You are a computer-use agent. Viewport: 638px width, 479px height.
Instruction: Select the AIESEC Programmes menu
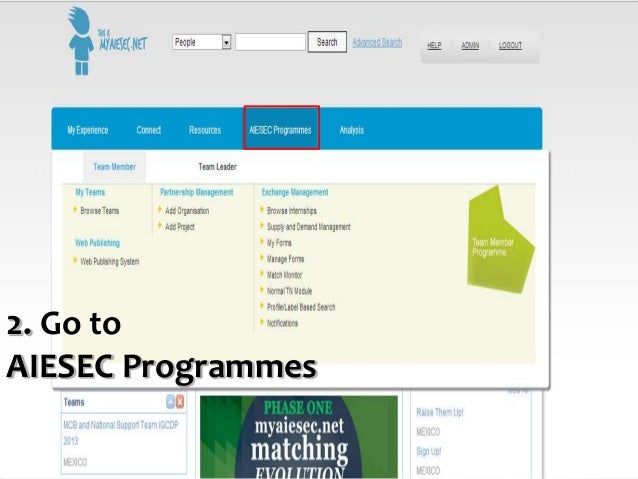(281, 128)
